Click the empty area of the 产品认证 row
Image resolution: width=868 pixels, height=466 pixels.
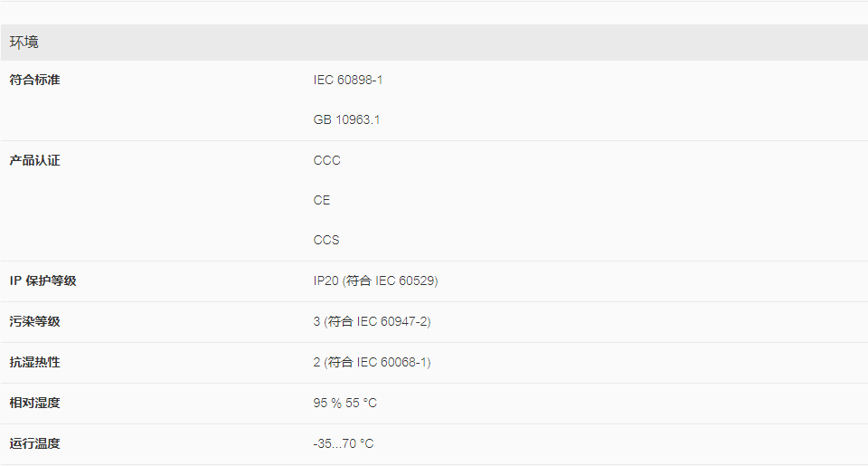coord(609,201)
